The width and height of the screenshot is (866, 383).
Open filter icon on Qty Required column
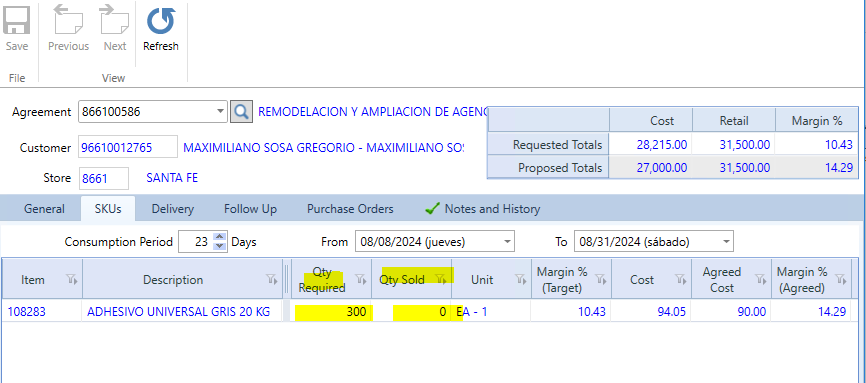[x=361, y=280]
